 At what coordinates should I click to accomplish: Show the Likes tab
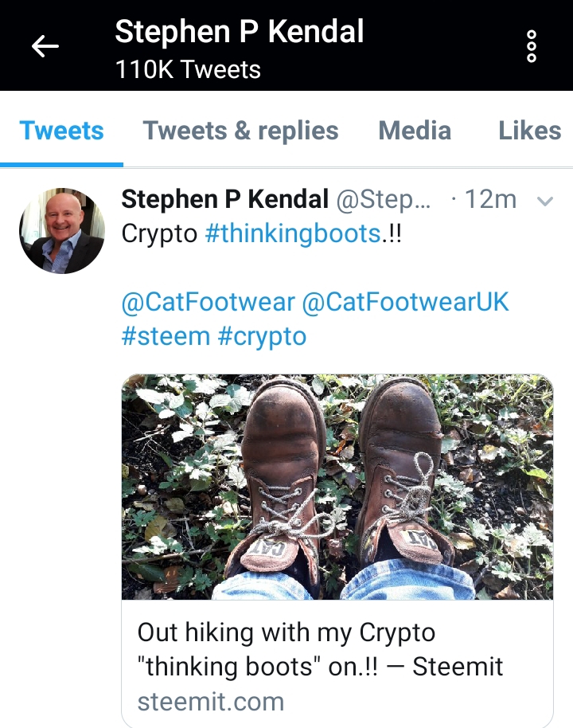click(x=529, y=131)
